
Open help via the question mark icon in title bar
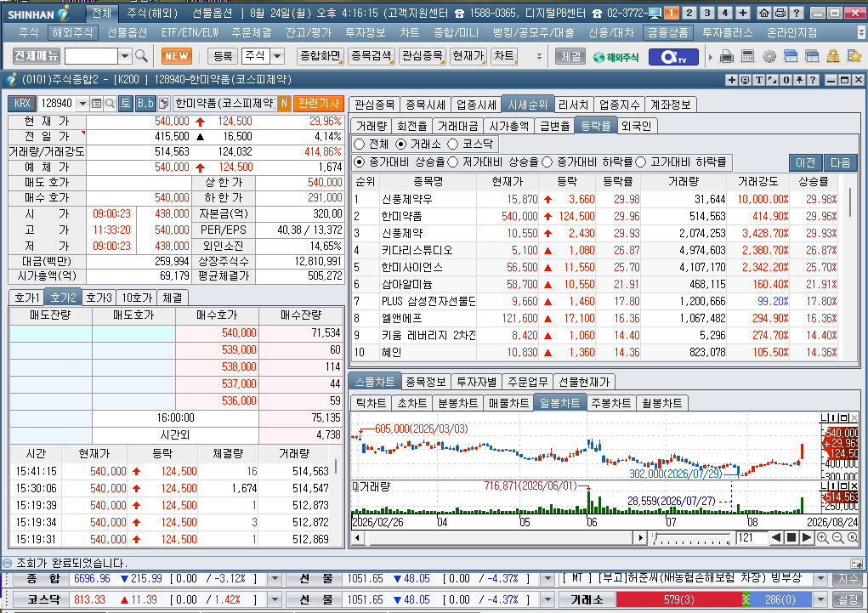point(797,13)
